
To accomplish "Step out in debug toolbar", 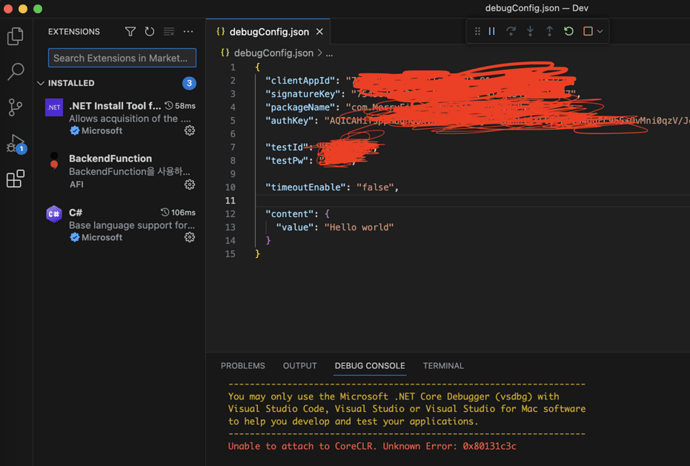I will click(x=549, y=31).
